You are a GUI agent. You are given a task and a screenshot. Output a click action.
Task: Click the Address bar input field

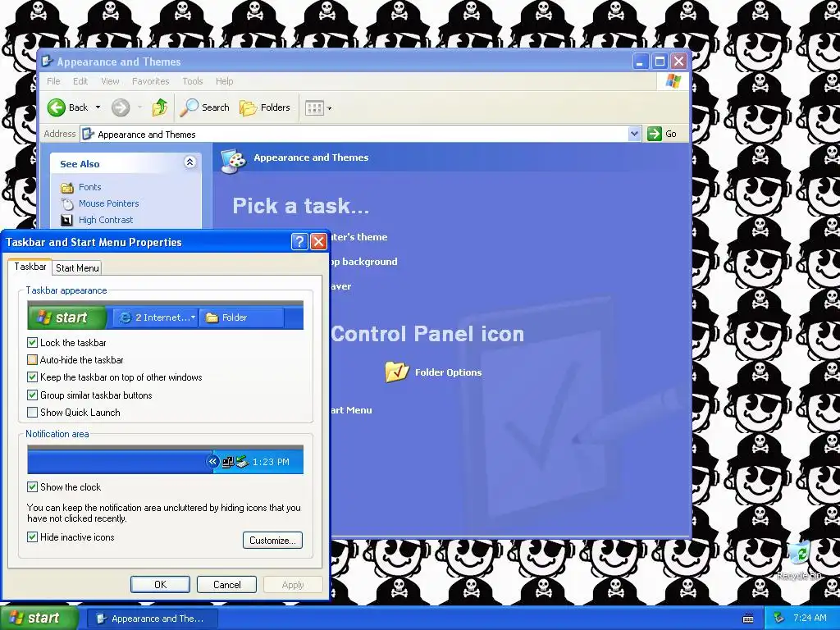[x=354, y=134]
